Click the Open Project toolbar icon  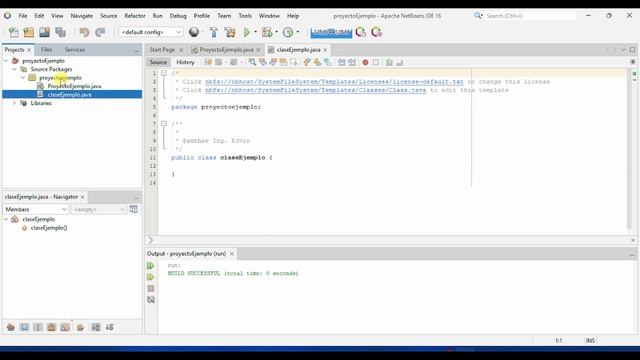coord(44,32)
